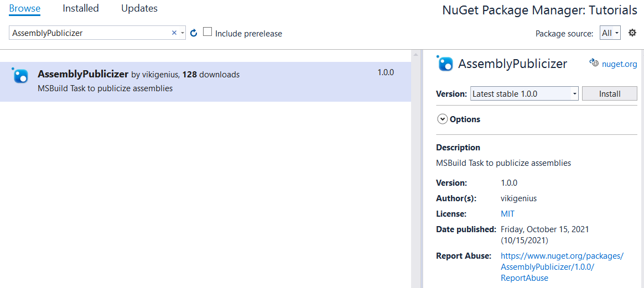Click the Description heading in details
644x288 pixels.
458,147
